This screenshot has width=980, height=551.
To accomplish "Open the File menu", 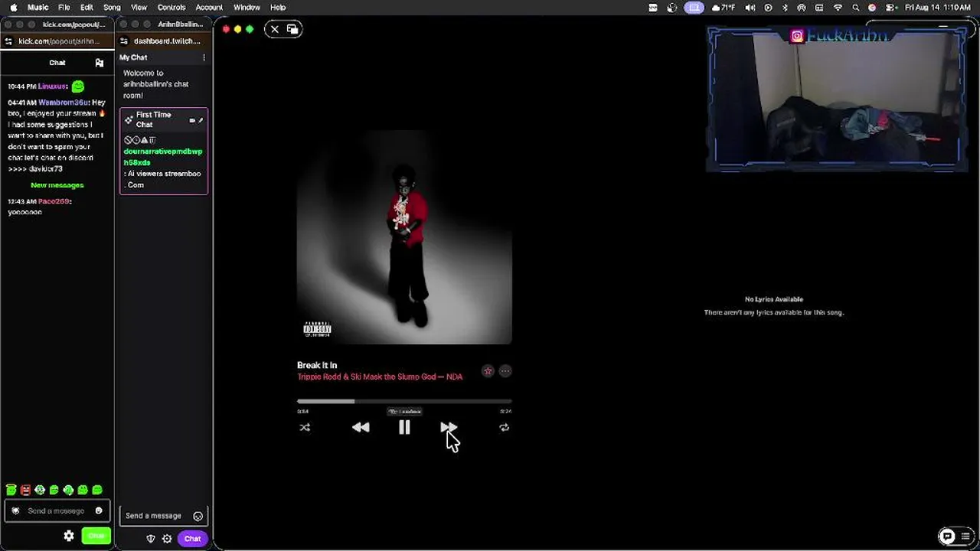I will click(x=64, y=8).
